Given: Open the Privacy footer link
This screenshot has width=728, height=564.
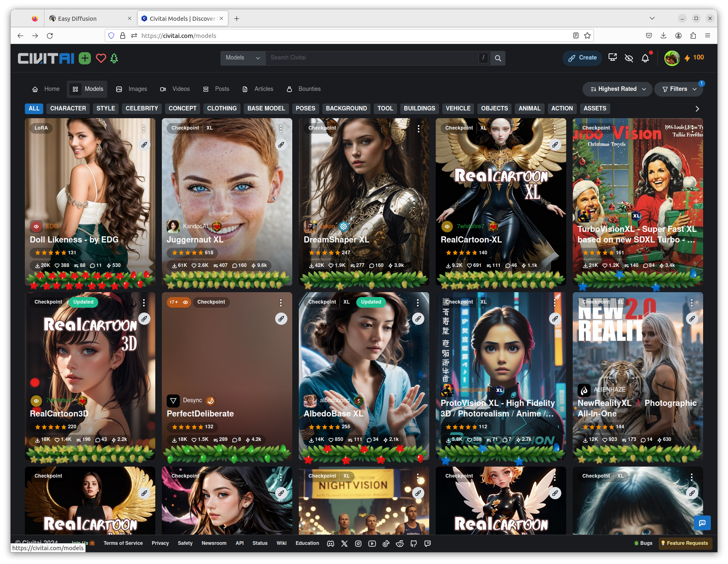Looking at the screenshot, I should point(160,543).
